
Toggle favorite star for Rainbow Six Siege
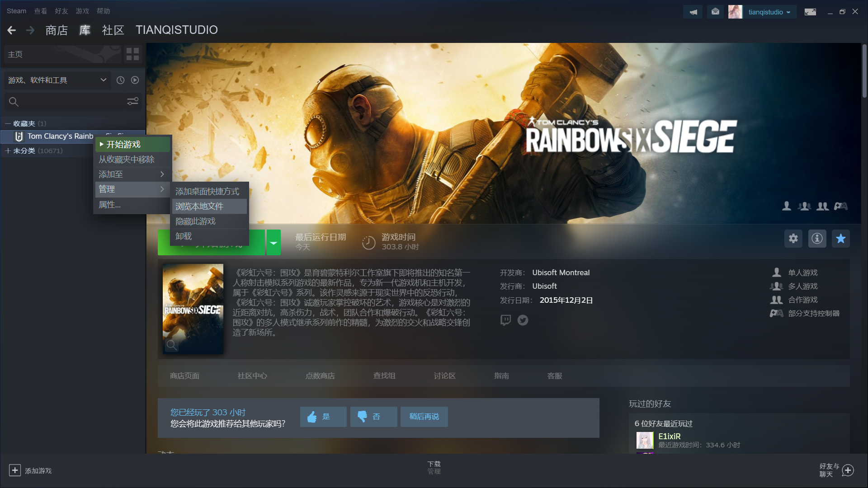[x=841, y=239]
